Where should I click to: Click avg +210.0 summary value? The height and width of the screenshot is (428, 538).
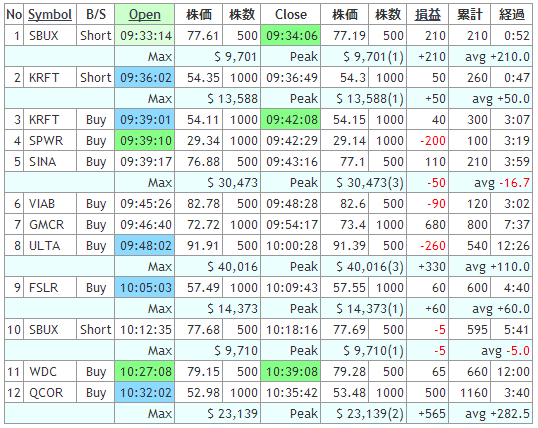[x=497, y=57]
